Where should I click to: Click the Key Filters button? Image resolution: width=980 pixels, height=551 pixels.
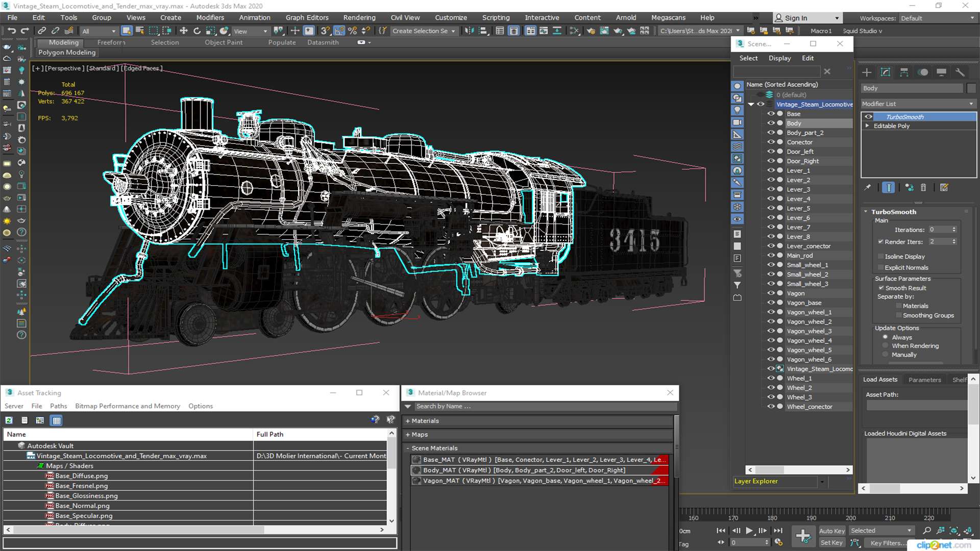[889, 543]
